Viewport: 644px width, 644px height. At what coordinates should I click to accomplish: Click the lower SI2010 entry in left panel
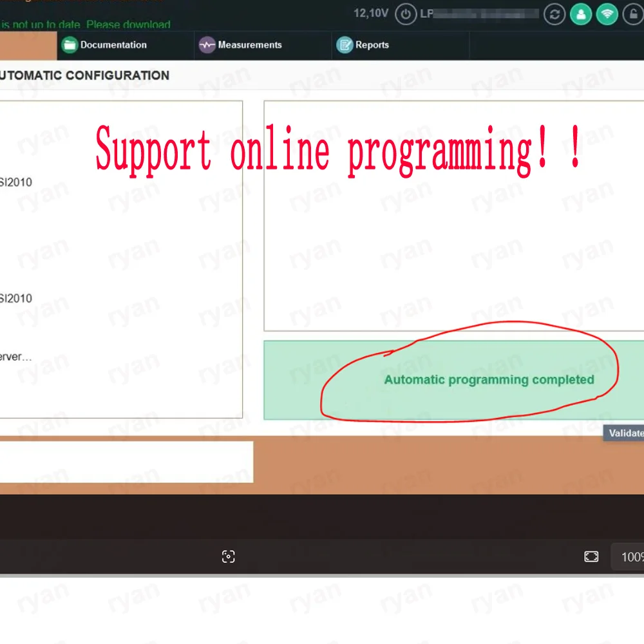16,298
